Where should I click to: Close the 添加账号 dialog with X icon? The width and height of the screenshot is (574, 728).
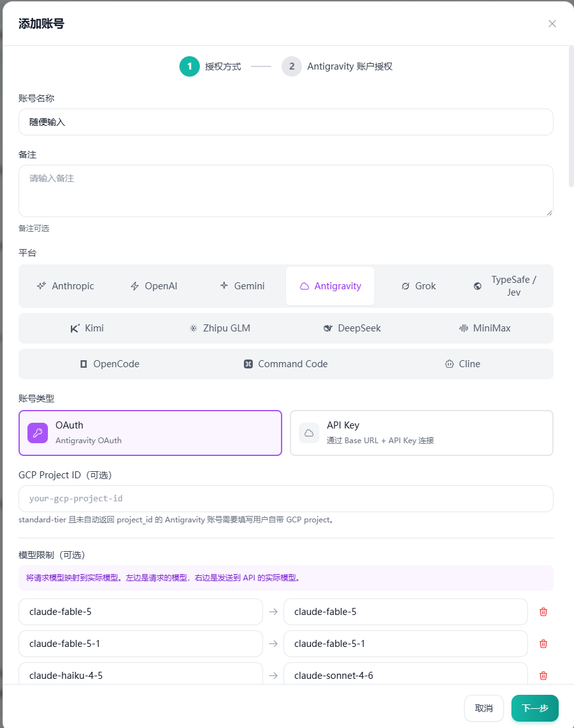[552, 24]
